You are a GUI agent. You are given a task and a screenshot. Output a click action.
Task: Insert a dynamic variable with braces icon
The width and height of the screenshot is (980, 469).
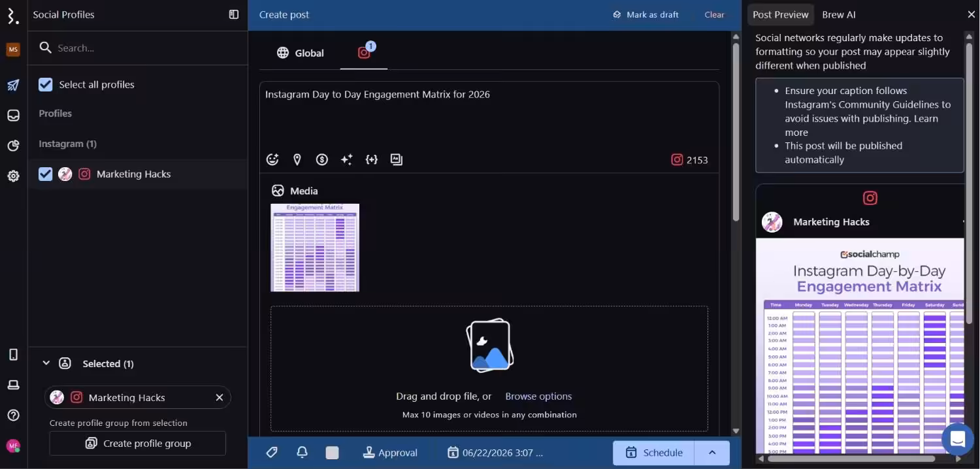click(372, 159)
